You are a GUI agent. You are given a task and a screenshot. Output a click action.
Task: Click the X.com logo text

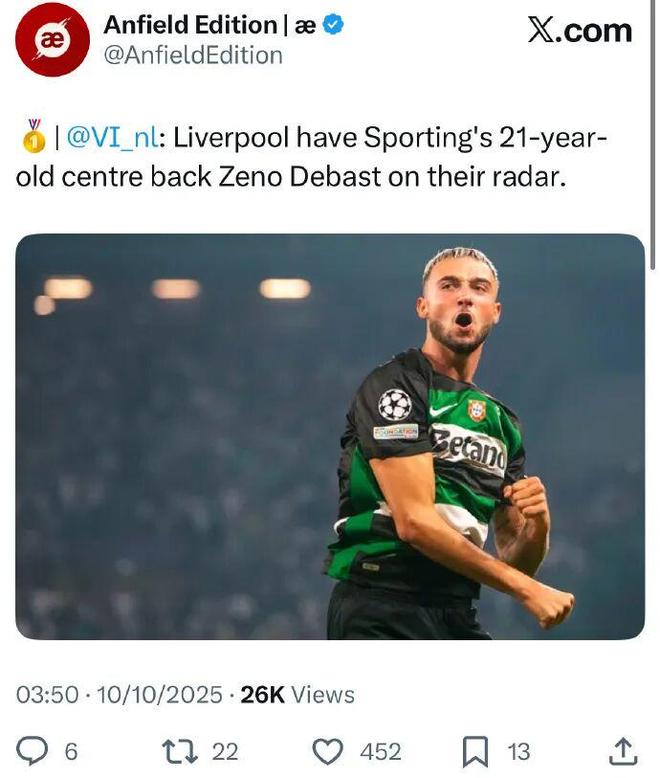[579, 30]
